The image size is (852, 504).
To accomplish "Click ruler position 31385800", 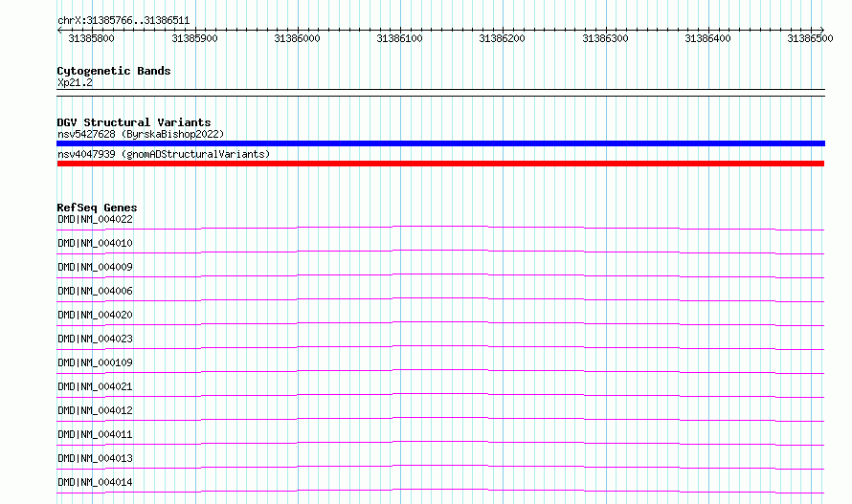I will [91, 38].
